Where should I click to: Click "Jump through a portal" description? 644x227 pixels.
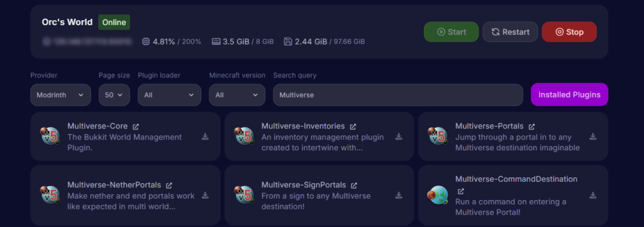[518, 143]
